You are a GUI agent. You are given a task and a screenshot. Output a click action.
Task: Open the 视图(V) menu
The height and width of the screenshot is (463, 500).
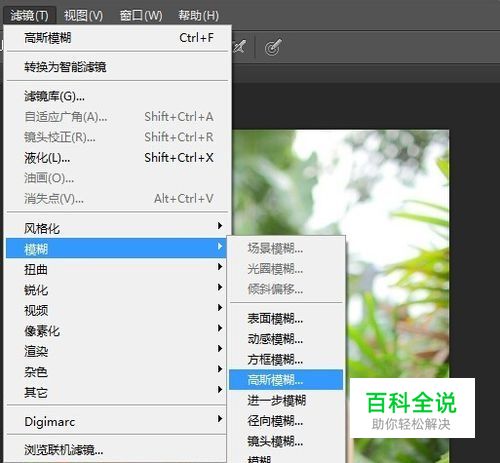pyautogui.click(x=83, y=15)
